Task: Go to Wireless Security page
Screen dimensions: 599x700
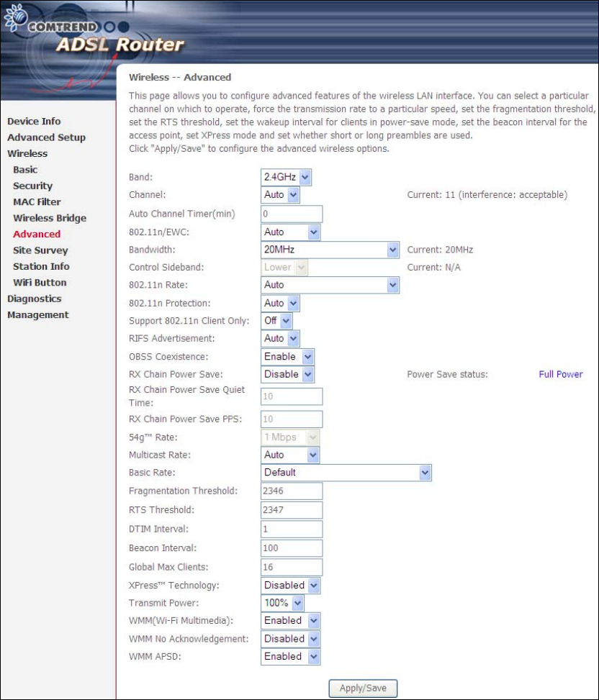Action: (33, 186)
